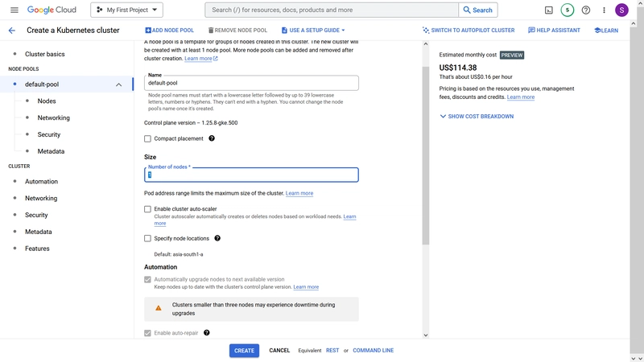The width and height of the screenshot is (644, 362).
Task: Open cluster Networking section
Action: 41,198
